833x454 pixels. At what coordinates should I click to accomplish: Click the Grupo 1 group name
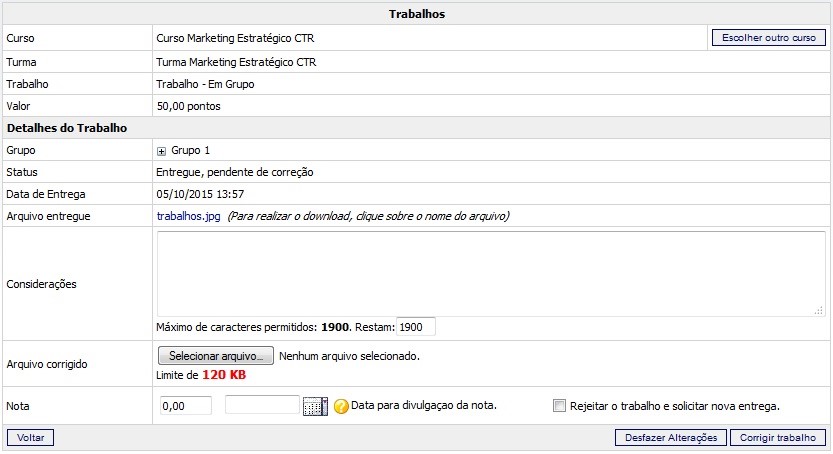tap(191, 151)
